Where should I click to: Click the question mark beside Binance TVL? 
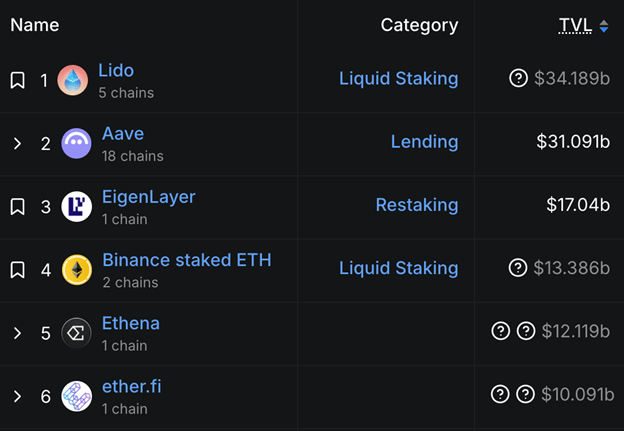518,268
